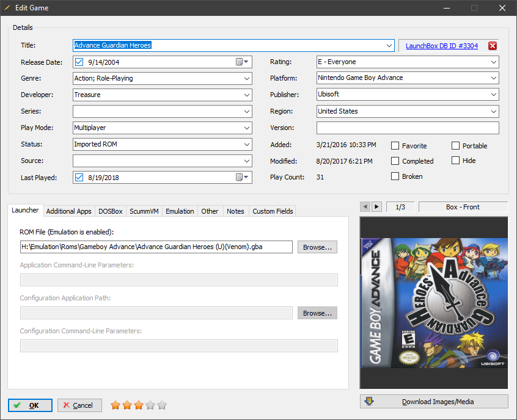The height and width of the screenshot is (420, 517).
Task: Mark game as Completed
Action: pyautogui.click(x=395, y=161)
